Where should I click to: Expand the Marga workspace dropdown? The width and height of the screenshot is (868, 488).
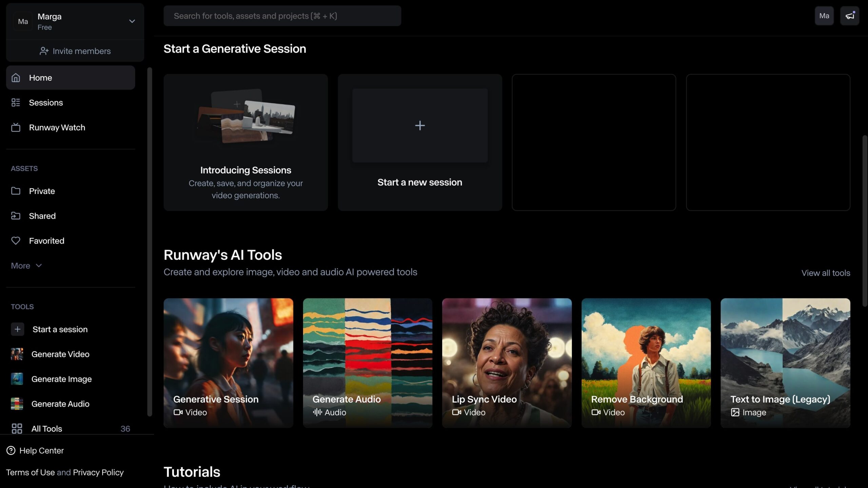click(132, 21)
